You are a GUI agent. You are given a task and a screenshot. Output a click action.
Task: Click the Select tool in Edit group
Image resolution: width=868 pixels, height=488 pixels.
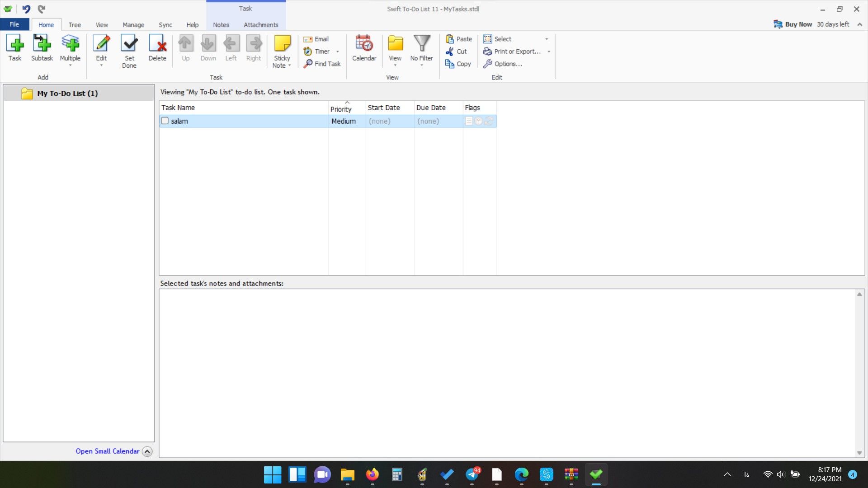tap(497, 39)
